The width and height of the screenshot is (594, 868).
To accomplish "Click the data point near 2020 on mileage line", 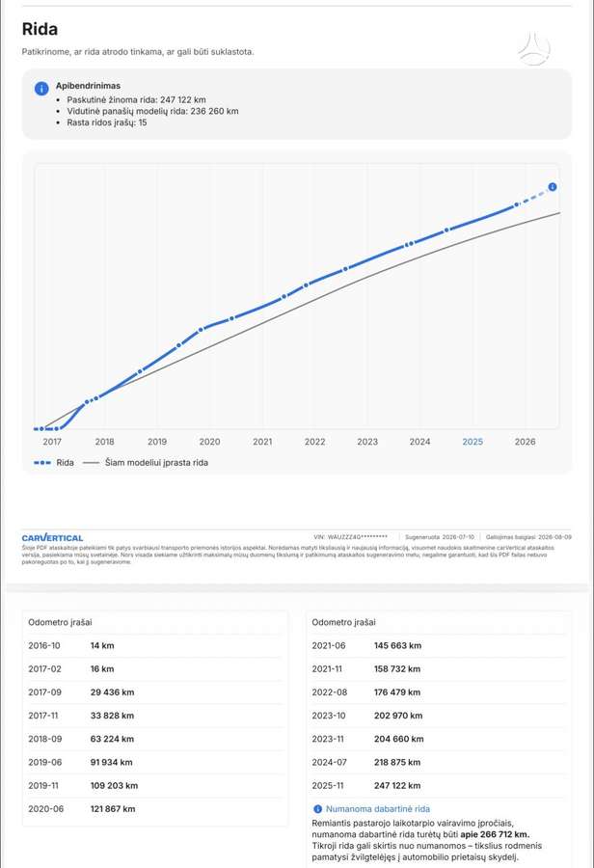I will coord(202,330).
